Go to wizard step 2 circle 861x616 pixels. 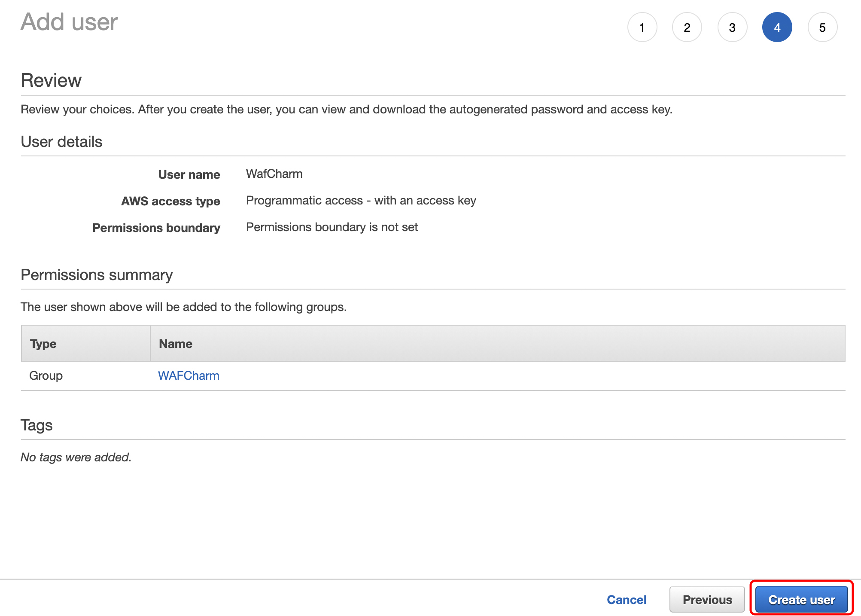pyautogui.click(x=687, y=27)
